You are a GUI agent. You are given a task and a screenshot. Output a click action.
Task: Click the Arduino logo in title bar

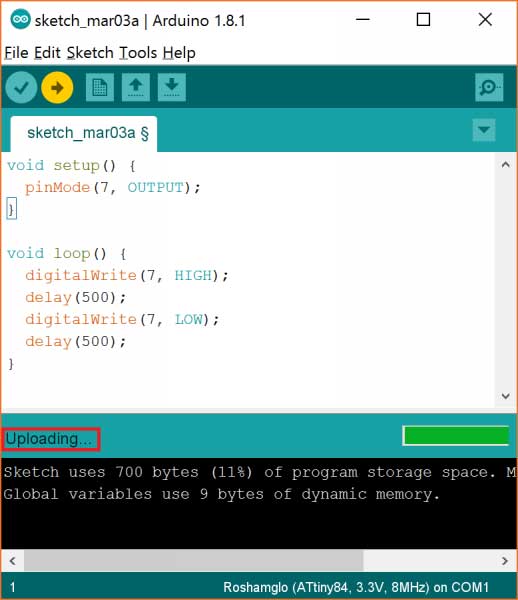click(20, 20)
